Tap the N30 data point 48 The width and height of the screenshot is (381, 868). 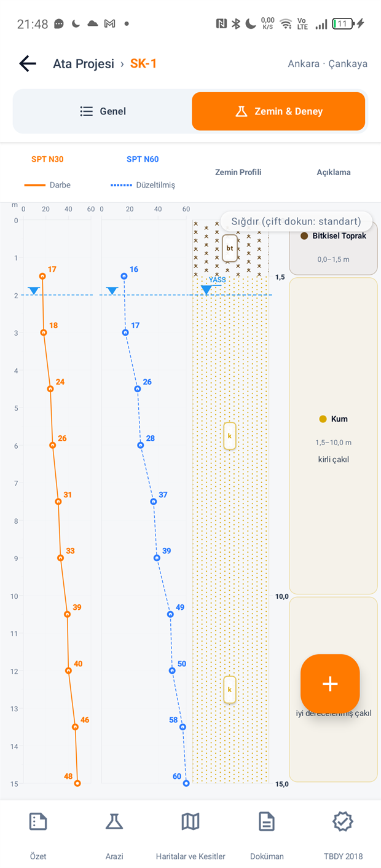pyautogui.click(x=77, y=783)
